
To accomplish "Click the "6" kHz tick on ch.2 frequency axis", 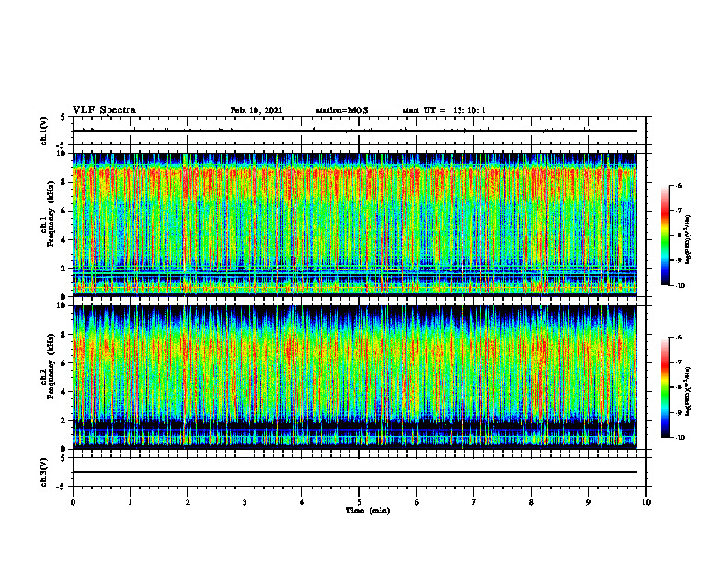I will 64,363.
